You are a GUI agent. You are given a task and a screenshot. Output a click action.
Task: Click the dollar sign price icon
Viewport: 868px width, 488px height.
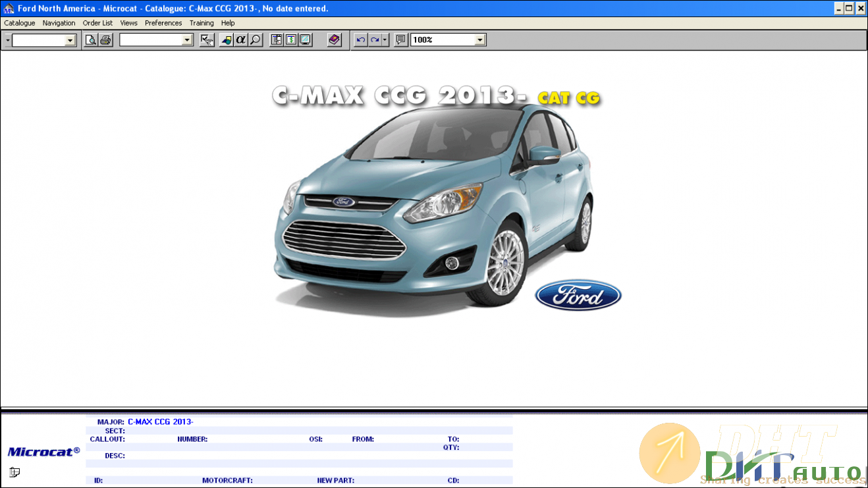pyautogui.click(x=290, y=40)
